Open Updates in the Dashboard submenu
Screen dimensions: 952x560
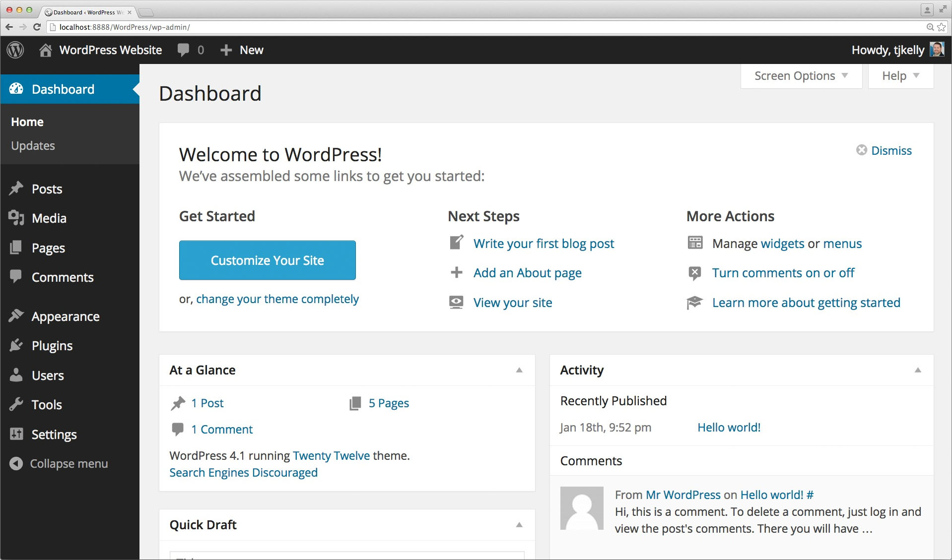tap(33, 145)
